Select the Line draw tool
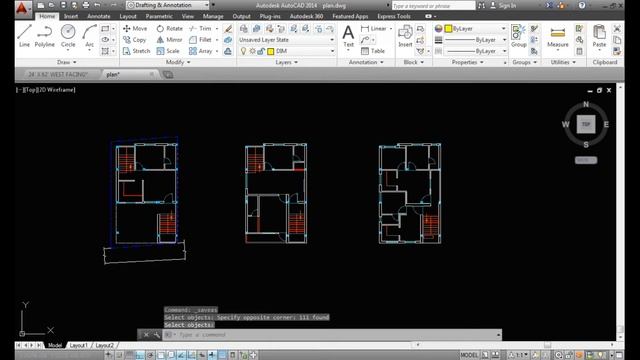The height and width of the screenshot is (360, 640). 24,36
